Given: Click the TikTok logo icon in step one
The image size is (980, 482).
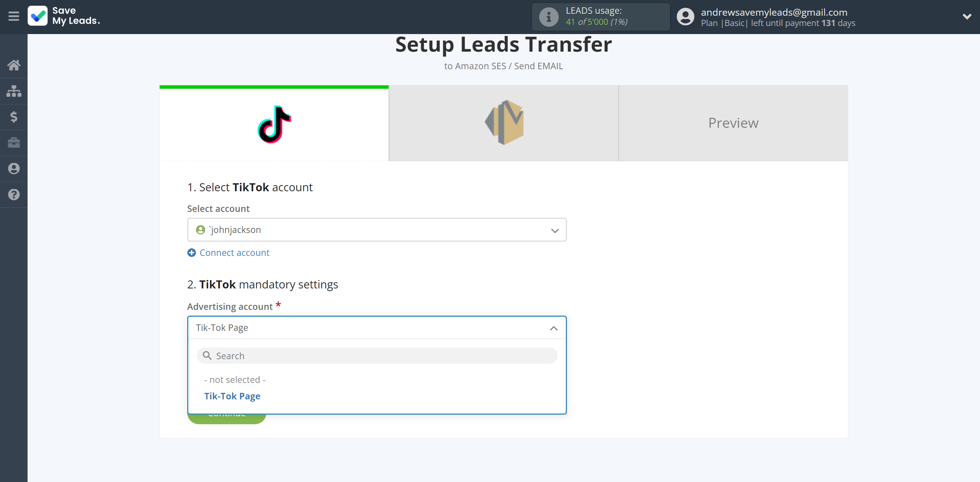Looking at the screenshot, I should click(x=274, y=123).
